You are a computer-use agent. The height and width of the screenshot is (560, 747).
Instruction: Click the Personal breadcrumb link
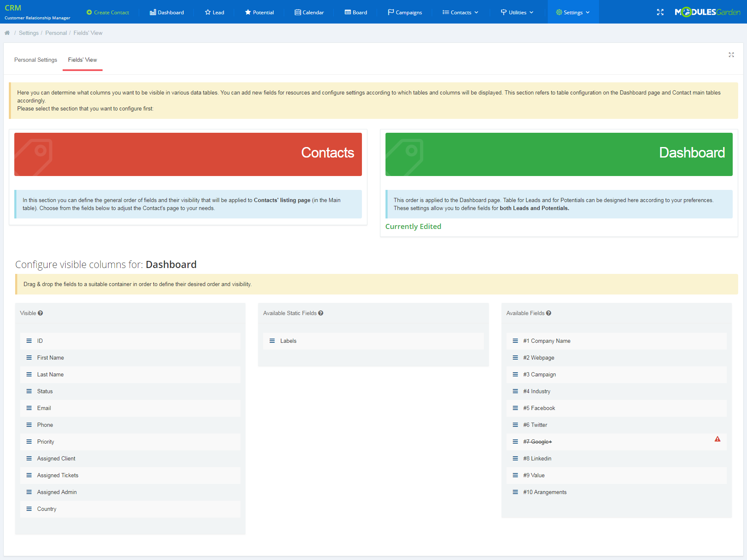[x=56, y=33]
